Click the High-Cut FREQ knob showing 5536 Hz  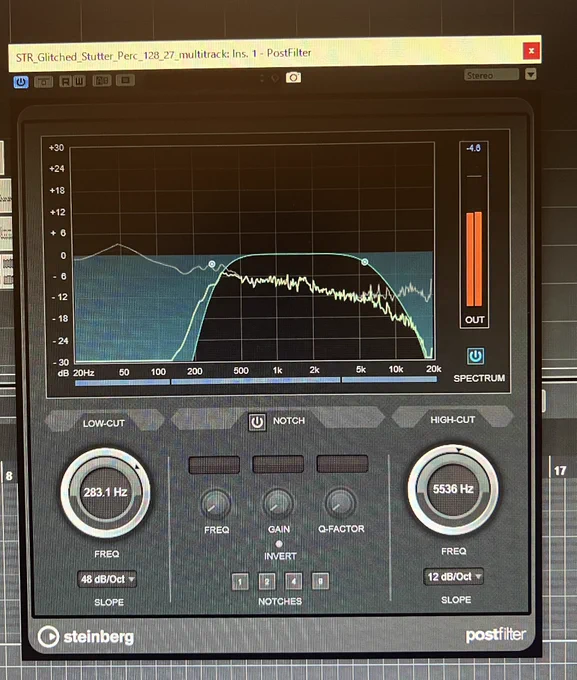point(453,489)
